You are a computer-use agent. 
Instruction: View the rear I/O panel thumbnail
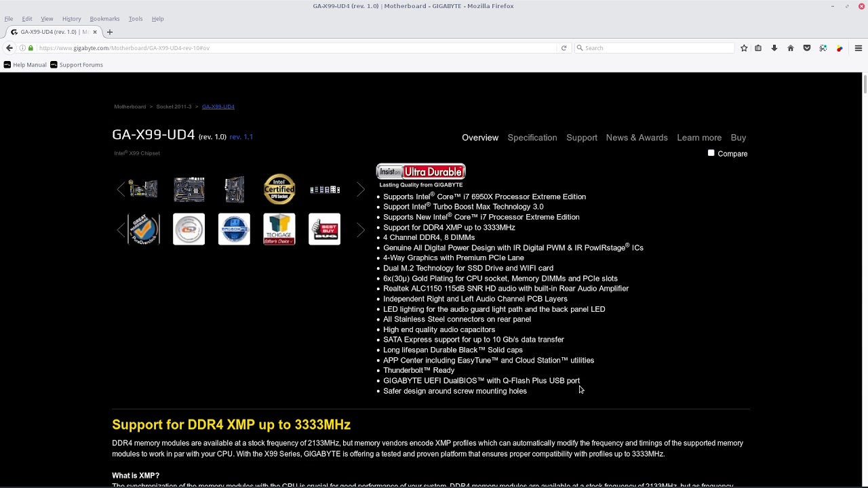(325, 190)
